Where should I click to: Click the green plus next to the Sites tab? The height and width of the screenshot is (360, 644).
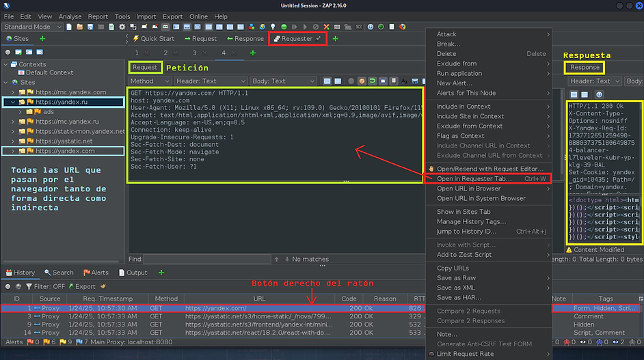(42, 38)
